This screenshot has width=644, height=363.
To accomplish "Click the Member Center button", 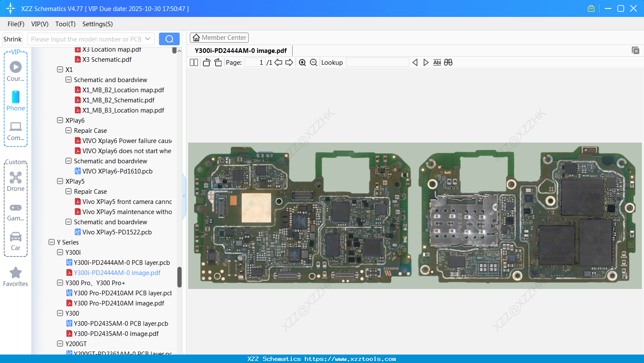I will pyautogui.click(x=219, y=37).
